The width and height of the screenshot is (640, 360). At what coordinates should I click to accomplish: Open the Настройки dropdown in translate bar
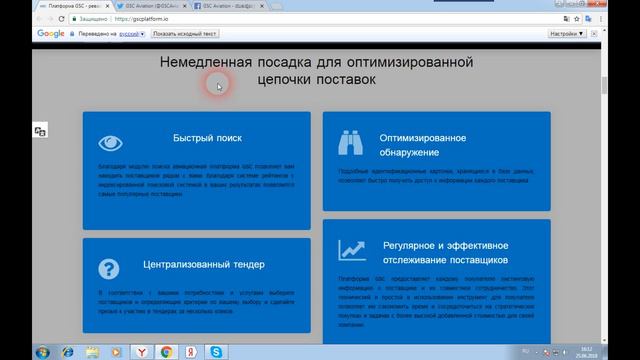tap(567, 34)
